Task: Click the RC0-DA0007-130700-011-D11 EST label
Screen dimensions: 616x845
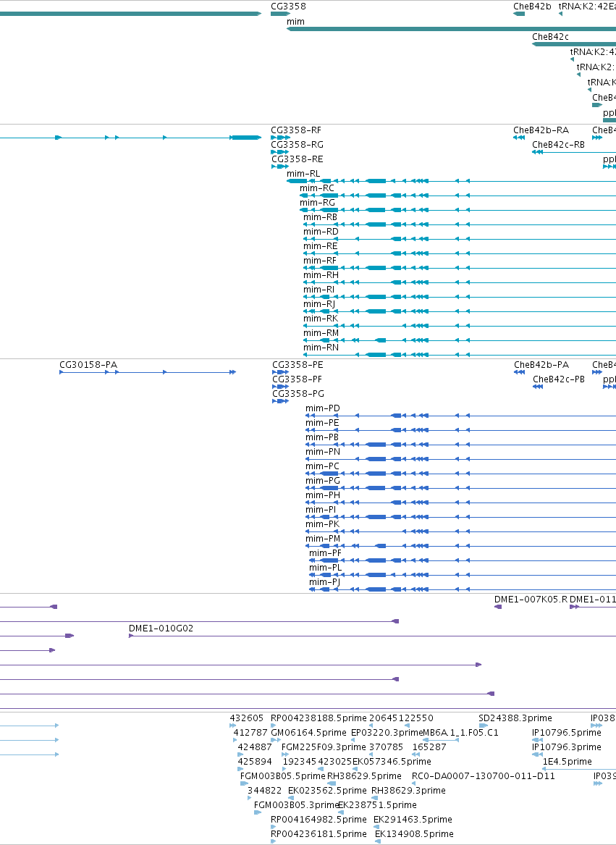Action: click(483, 777)
